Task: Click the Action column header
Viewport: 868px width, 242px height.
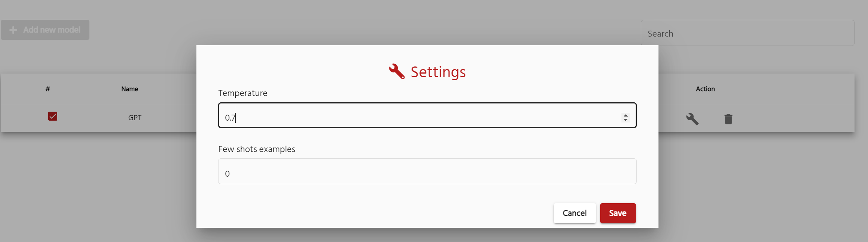Action: coord(705,89)
